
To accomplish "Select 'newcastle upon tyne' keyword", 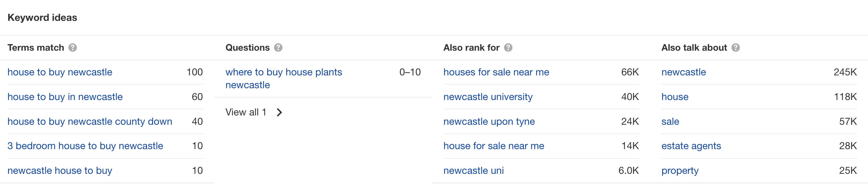I will 489,122.
